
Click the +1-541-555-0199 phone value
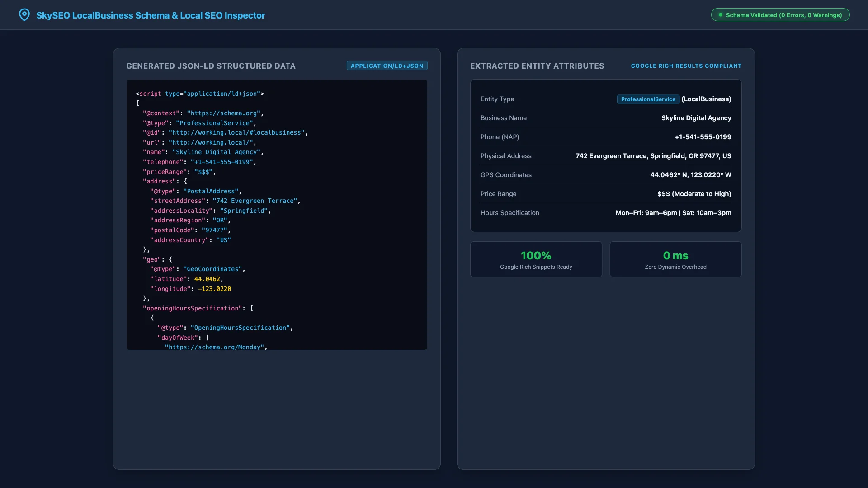[703, 137]
